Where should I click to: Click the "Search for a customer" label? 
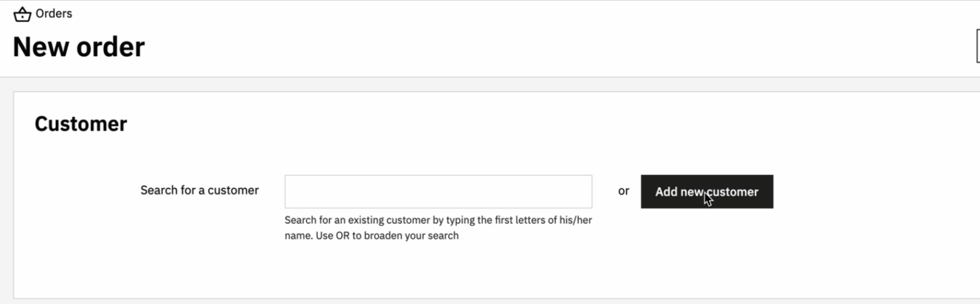pos(200,190)
